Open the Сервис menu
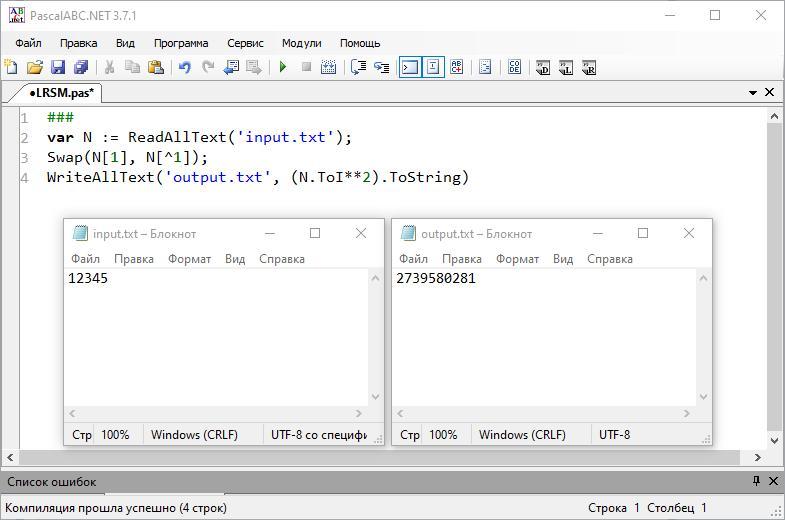 245,44
